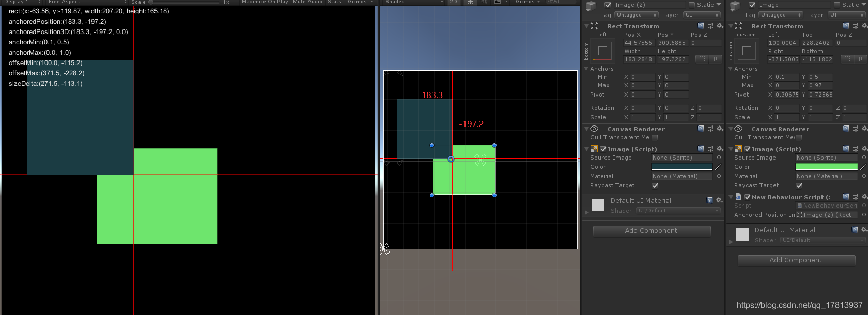This screenshot has height=315, width=868.
Task: Collapse Anchors section in Image (2) inspector
Action: pyautogui.click(x=586, y=68)
